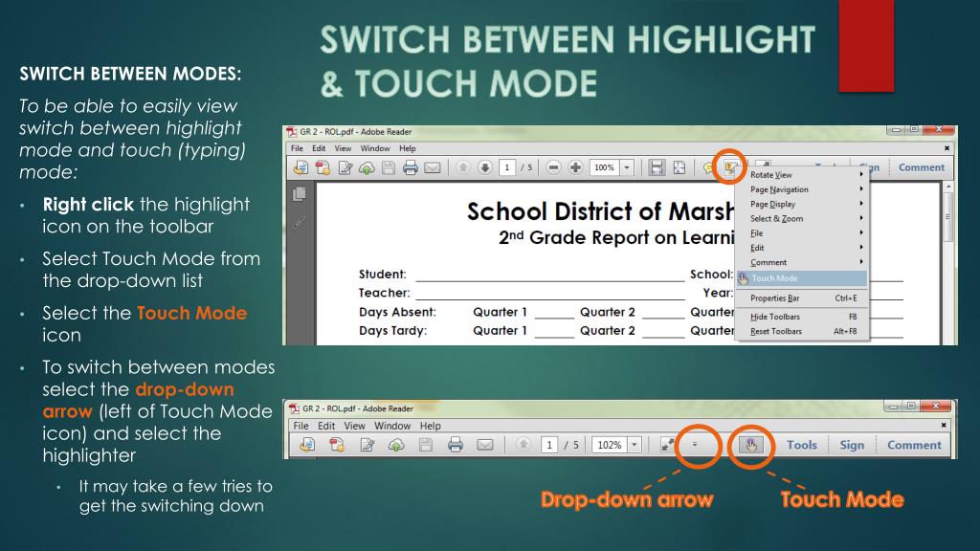
Task: Click the Open file icon in the 100% zoom Reader window
Action: (301, 167)
